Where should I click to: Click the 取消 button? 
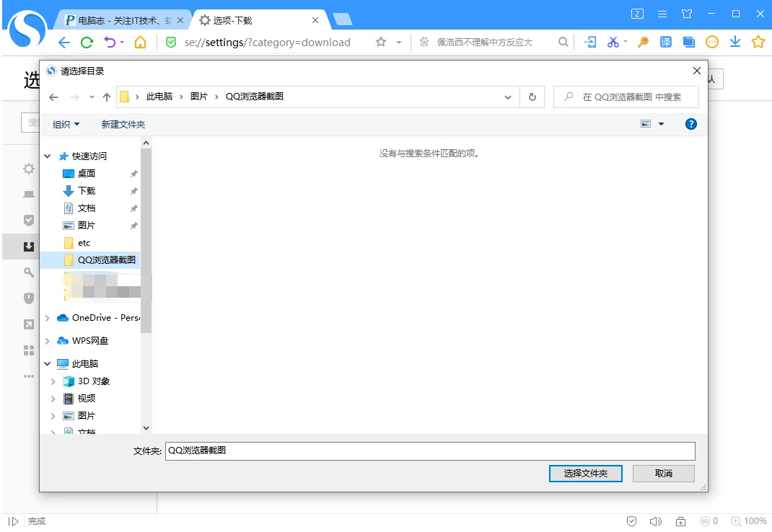[663, 474]
